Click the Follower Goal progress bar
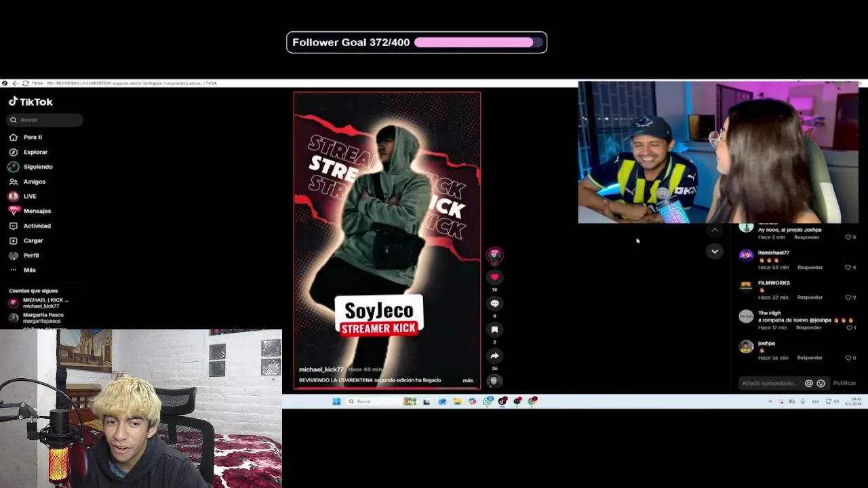 pyautogui.click(x=479, y=42)
